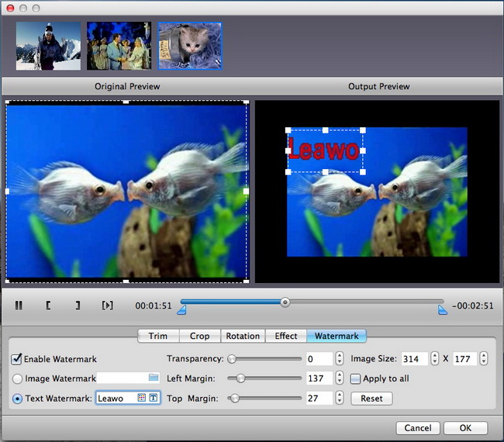The height and width of the screenshot is (442, 504).
Task: Click the playback position knob
Action: tap(285, 302)
